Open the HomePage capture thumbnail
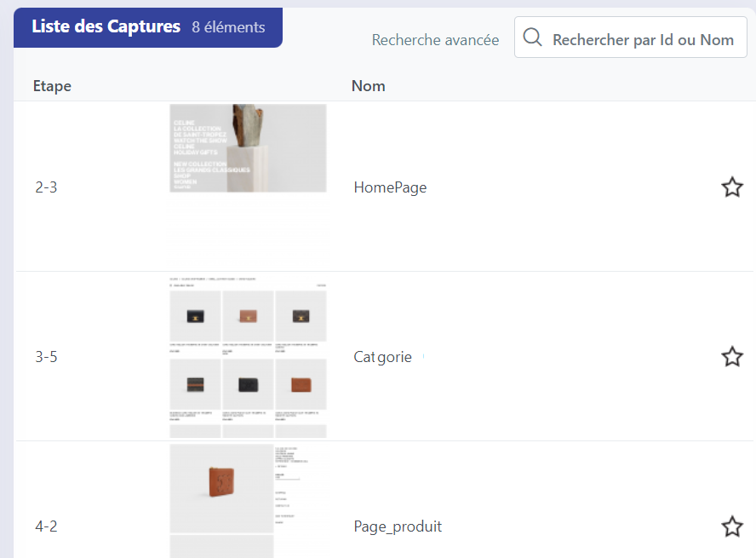Image resolution: width=756 pixels, height=558 pixels. click(248, 148)
